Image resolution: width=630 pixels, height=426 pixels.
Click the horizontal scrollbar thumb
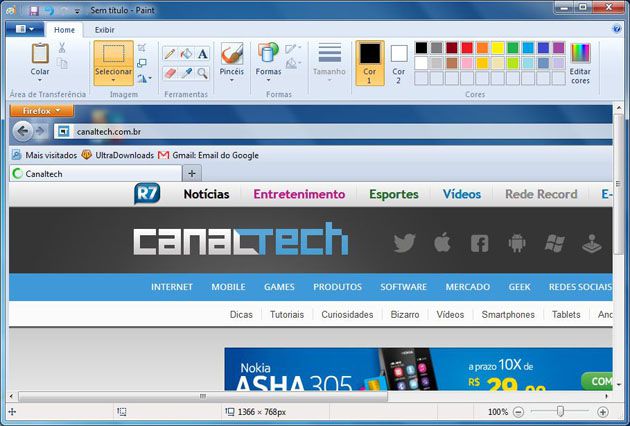click(203, 397)
